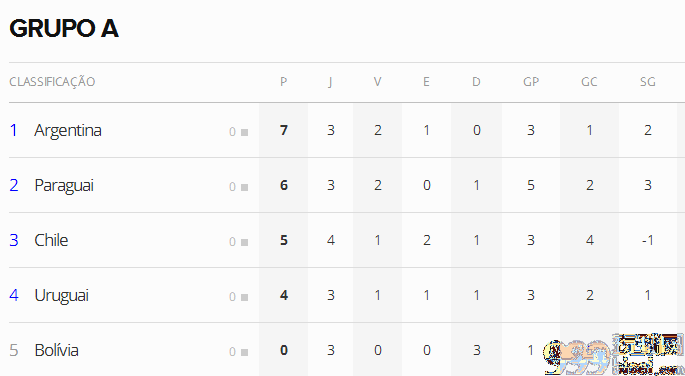Click the SG goal difference header

click(647, 82)
